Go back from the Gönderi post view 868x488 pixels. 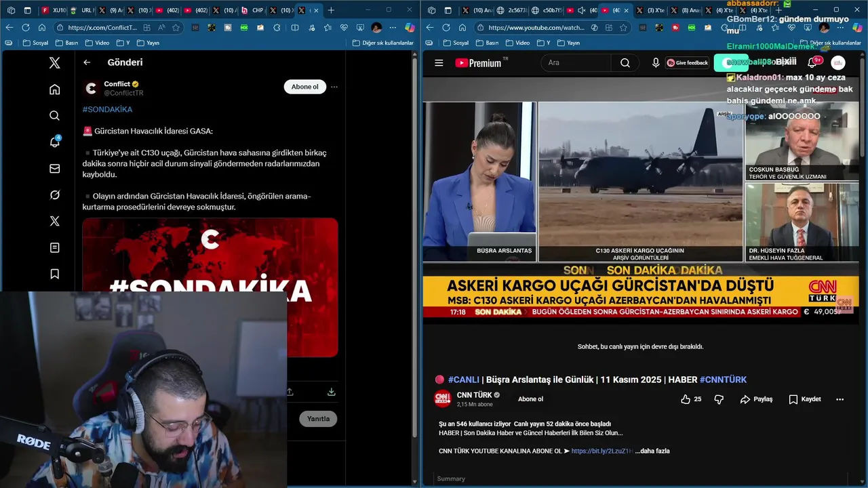tap(87, 62)
